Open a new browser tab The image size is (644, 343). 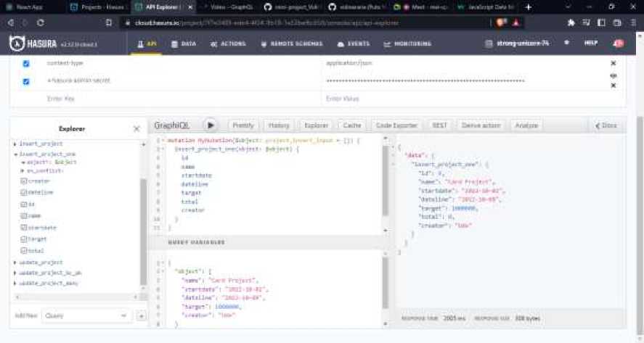[528, 7]
